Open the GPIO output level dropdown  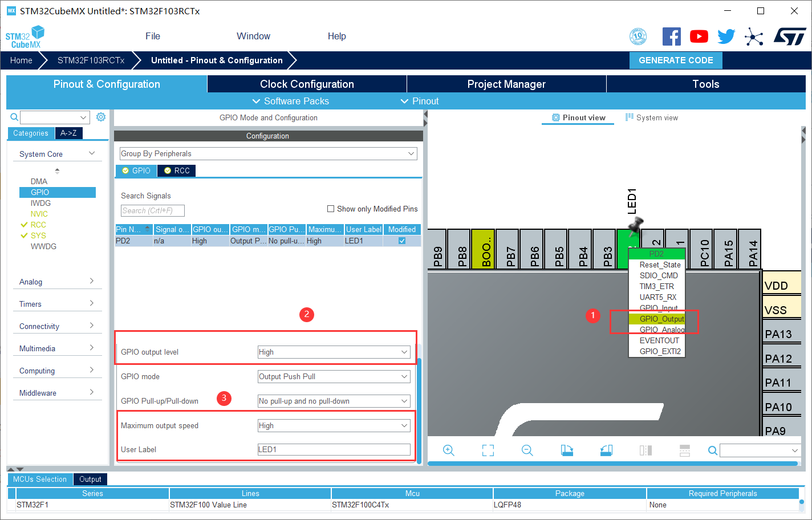pyautogui.click(x=334, y=352)
